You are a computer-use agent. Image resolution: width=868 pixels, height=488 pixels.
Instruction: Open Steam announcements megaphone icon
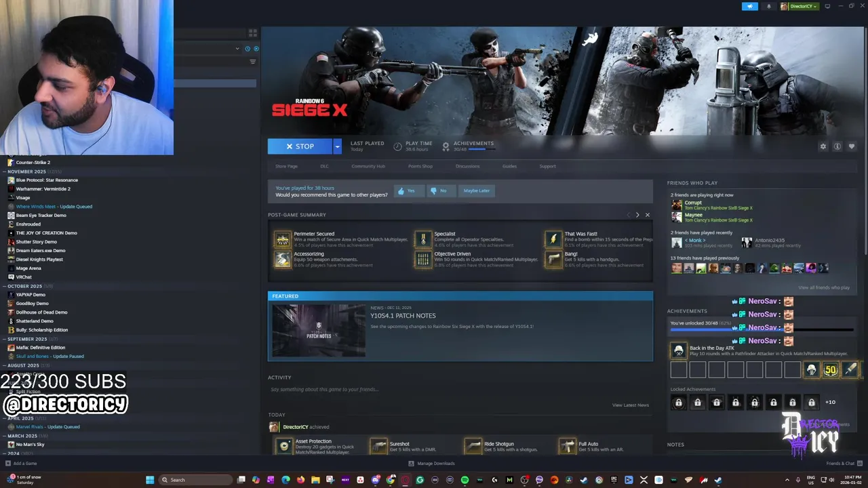(749, 6)
